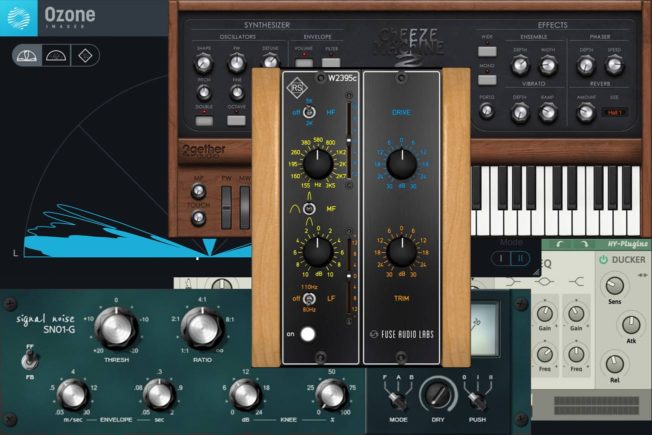The width and height of the screenshot is (652, 435).
Task: Click the Ducker Rel knob
Action: tap(614, 364)
